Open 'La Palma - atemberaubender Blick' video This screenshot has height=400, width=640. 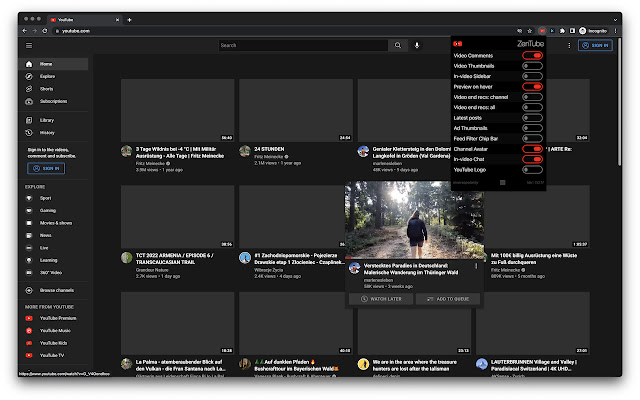click(180, 365)
